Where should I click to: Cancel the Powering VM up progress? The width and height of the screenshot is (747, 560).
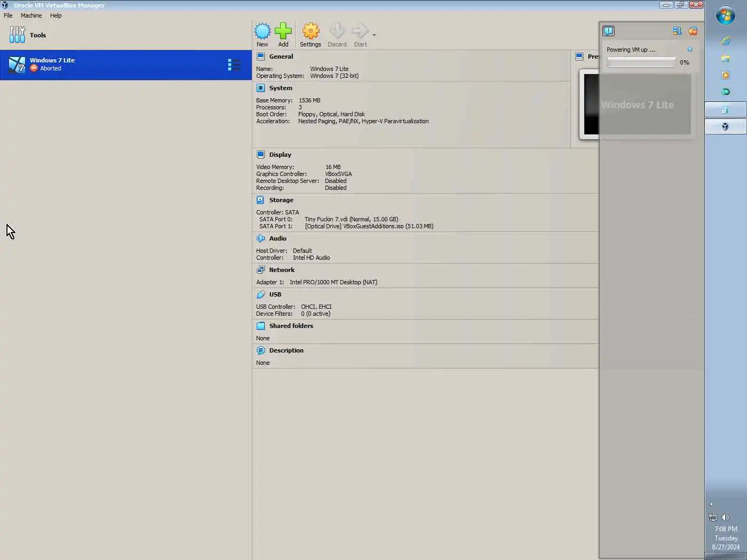point(690,50)
